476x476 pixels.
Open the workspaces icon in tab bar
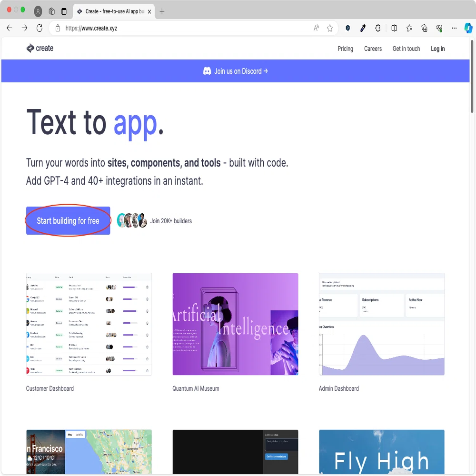pos(51,11)
